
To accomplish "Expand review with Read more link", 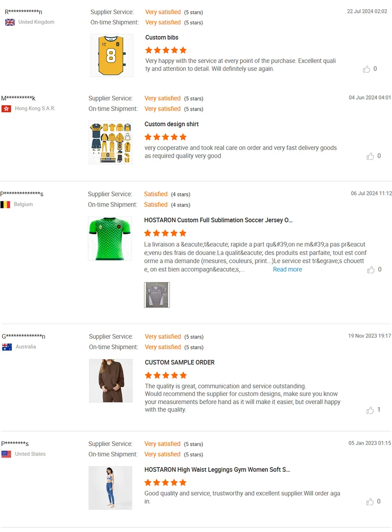I will pos(287,269).
